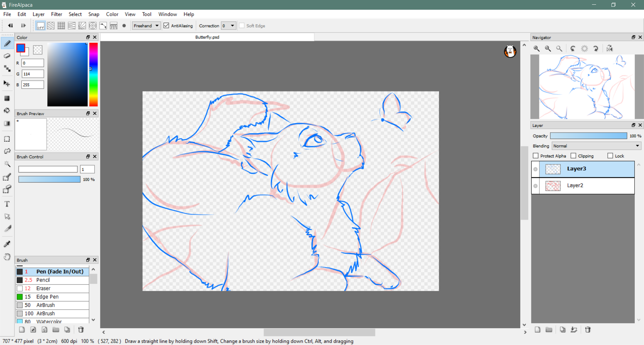644x345 pixels.
Task: Activate the Magic Wand selection tool
Action: click(x=7, y=164)
